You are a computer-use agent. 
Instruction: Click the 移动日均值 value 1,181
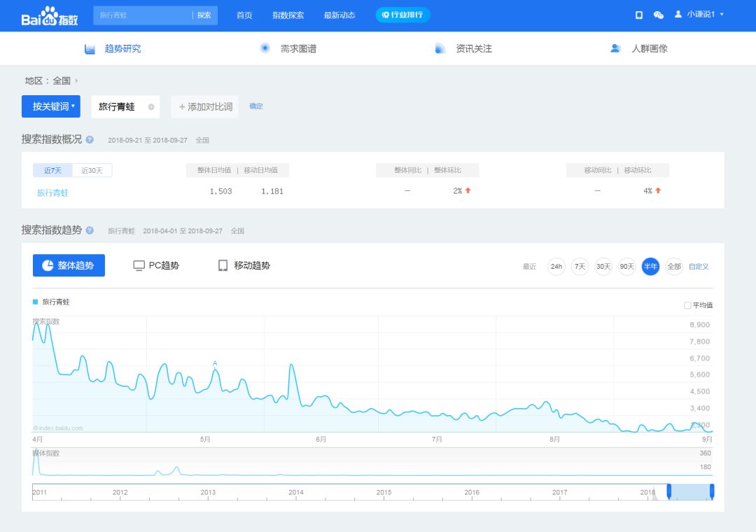(x=272, y=192)
